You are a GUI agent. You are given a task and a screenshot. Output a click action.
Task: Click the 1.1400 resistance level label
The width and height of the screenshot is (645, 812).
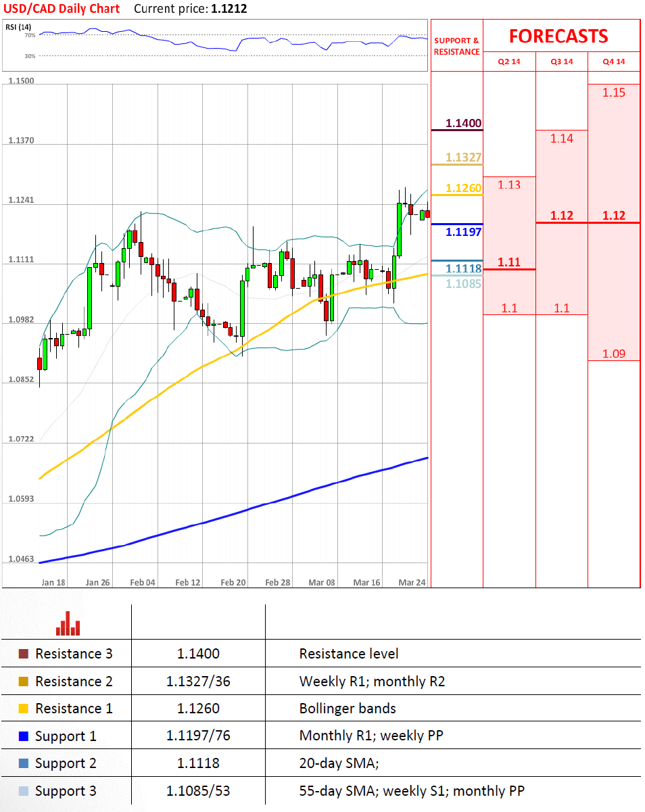463,123
